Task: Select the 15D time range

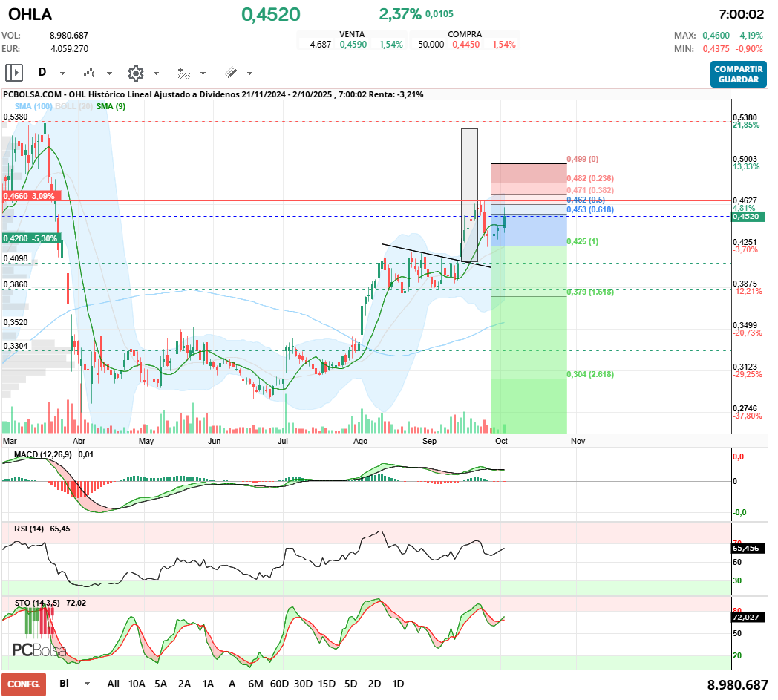Action: tap(327, 684)
